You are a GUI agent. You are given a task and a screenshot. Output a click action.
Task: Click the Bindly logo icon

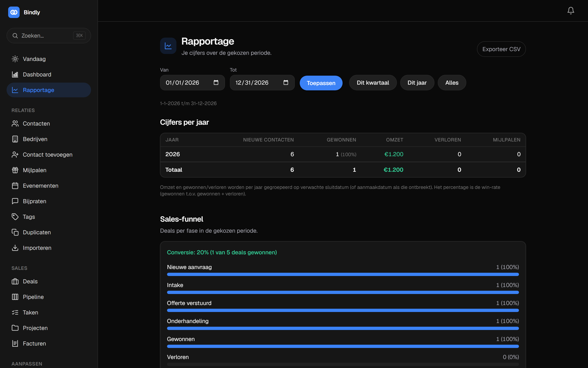[14, 12]
